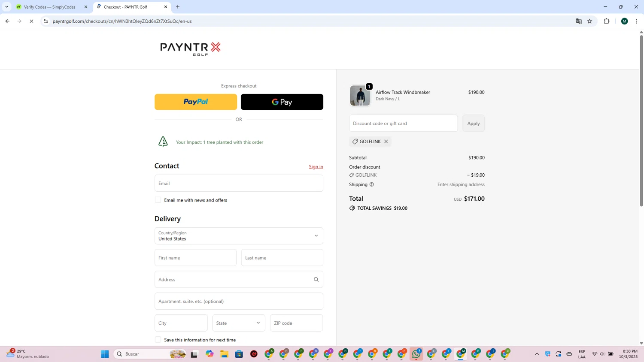The height and width of the screenshot is (362, 644).
Task: Click the Shipping help question icon
Action: tap(372, 184)
